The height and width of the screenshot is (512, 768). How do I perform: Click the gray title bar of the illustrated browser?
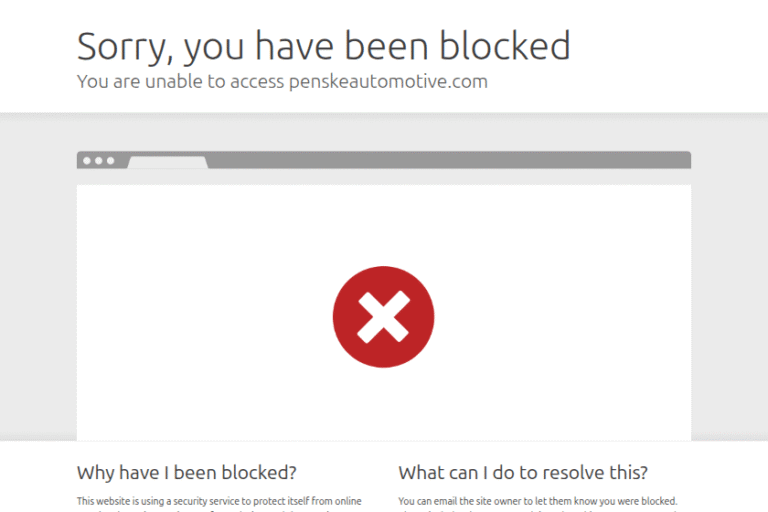(x=450, y=160)
